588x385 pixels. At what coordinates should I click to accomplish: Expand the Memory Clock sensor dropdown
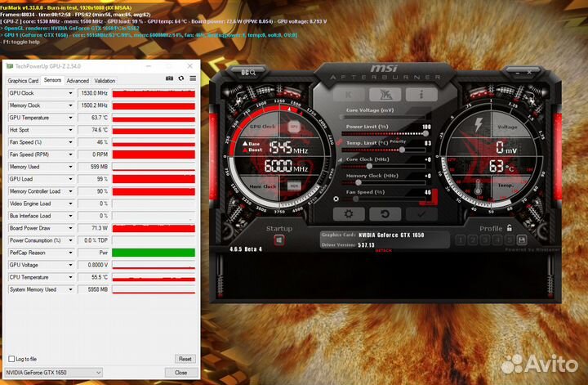point(70,105)
